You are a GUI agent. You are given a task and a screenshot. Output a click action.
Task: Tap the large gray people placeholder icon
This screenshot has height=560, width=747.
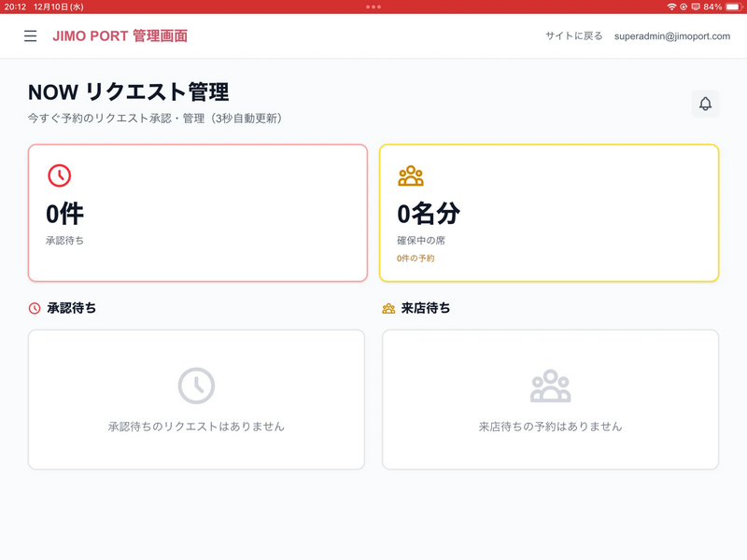[x=550, y=385]
